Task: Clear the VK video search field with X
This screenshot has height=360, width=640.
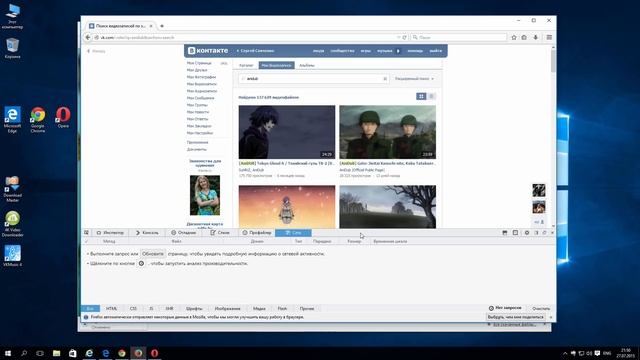Action: pos(385,78)
